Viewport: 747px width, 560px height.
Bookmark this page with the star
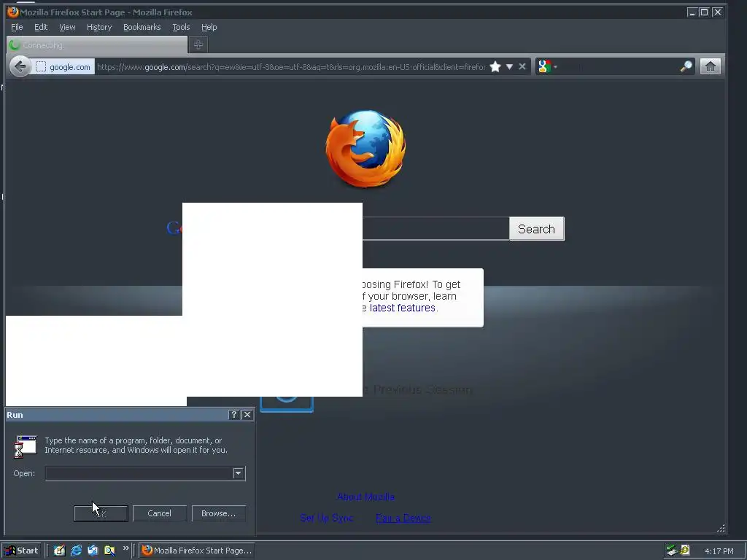tap(495, 66)
